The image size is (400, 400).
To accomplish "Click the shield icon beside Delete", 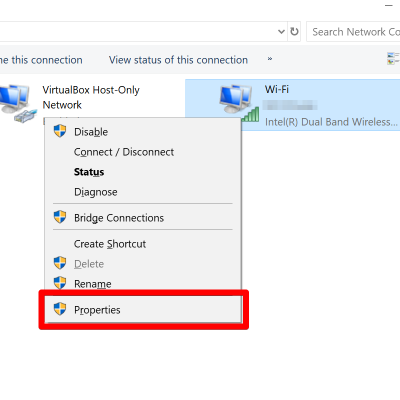I will pos(60,263).
